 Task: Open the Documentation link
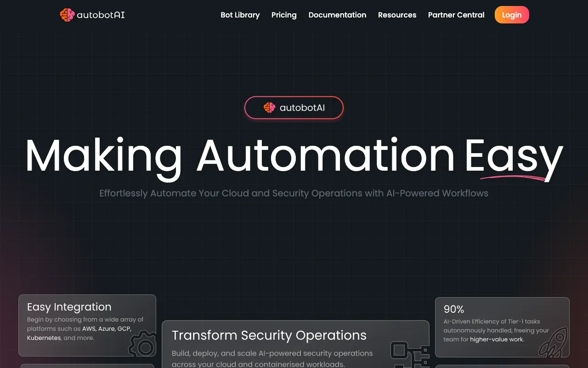point(337,15)
